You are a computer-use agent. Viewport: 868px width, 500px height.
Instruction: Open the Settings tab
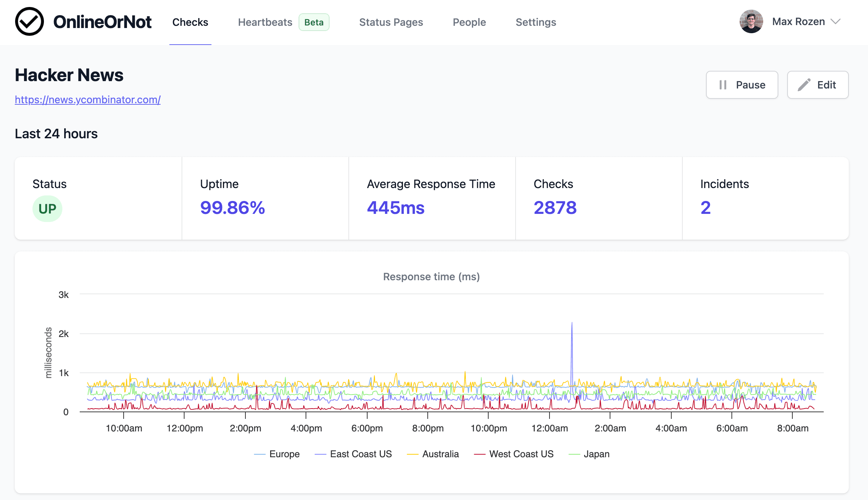coord(535,22)
